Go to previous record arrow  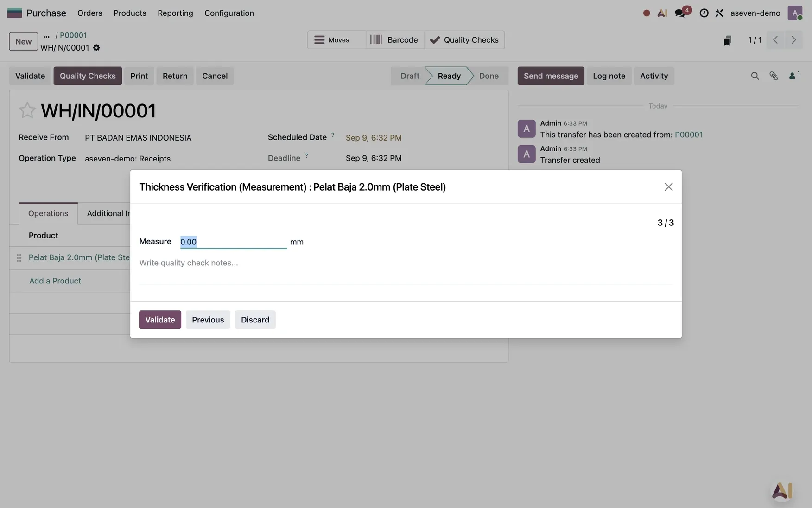point(775,40)
